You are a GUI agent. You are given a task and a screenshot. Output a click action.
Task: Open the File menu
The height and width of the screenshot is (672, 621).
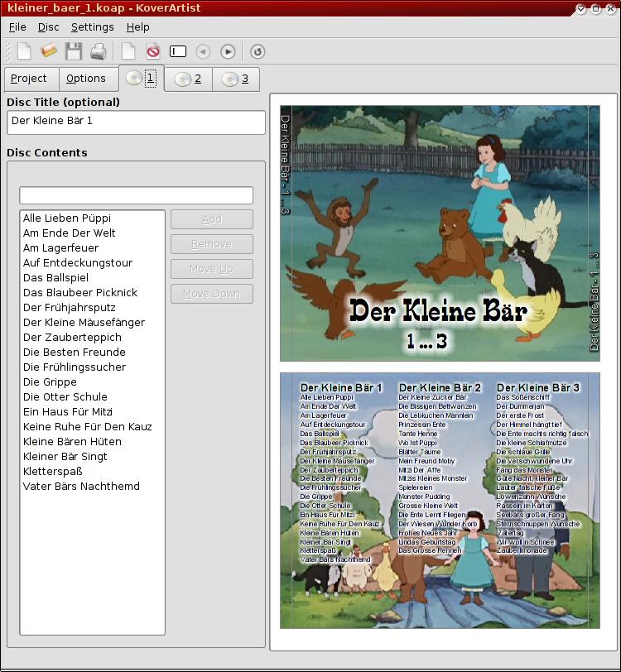(x=17, y=27)
